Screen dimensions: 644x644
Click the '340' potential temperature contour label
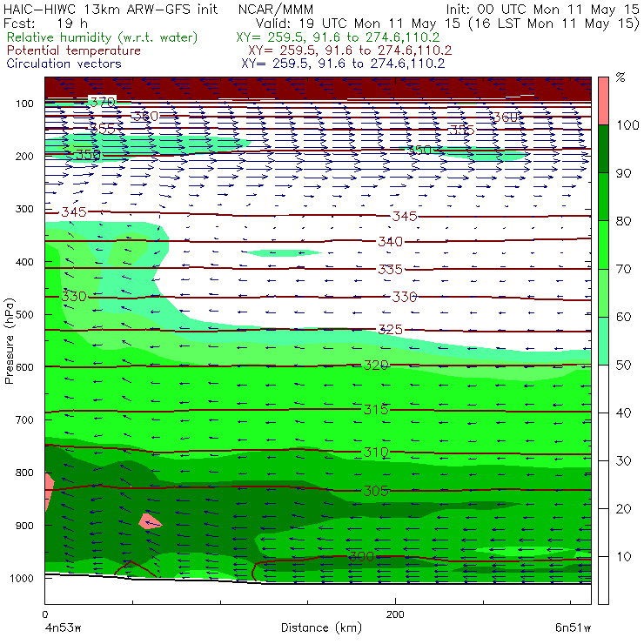390,242
